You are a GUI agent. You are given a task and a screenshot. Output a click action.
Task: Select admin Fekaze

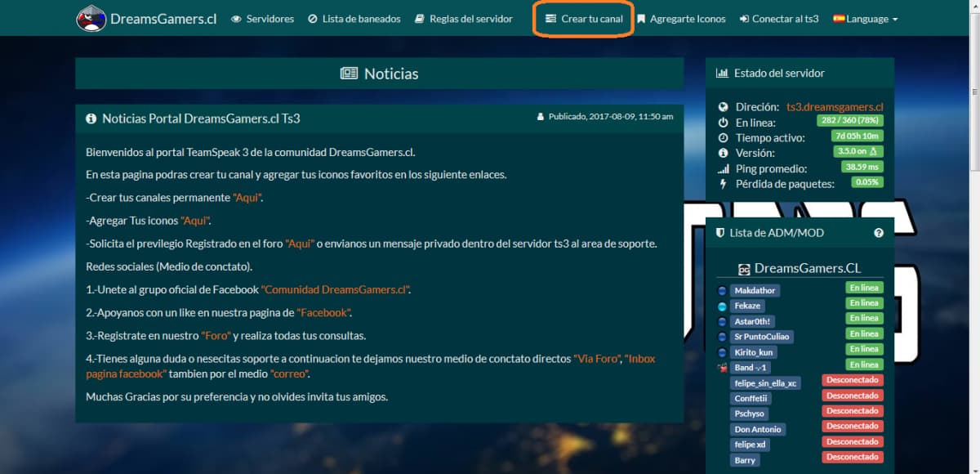click(x=747, y=306)
